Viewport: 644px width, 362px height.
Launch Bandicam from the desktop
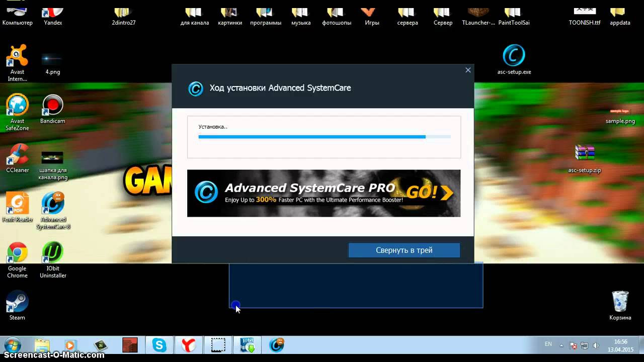(52, 109)
